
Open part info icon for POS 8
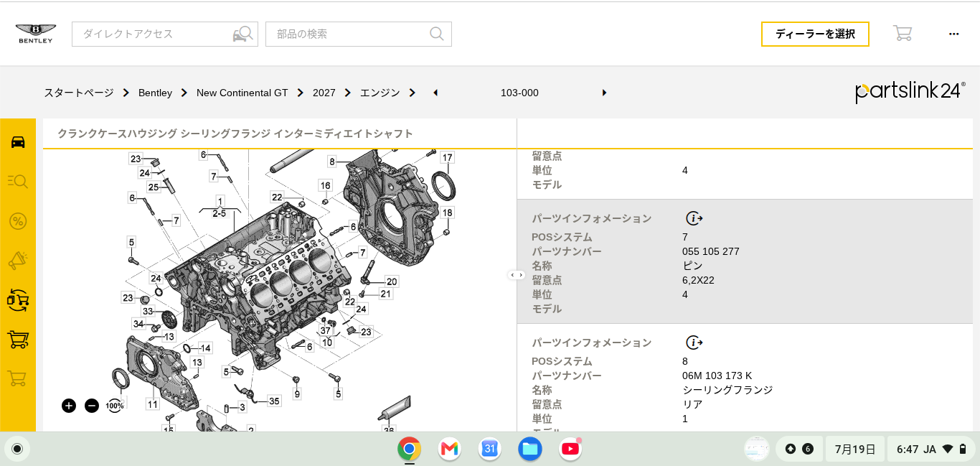pyautogui.click(x=694, y=342)
